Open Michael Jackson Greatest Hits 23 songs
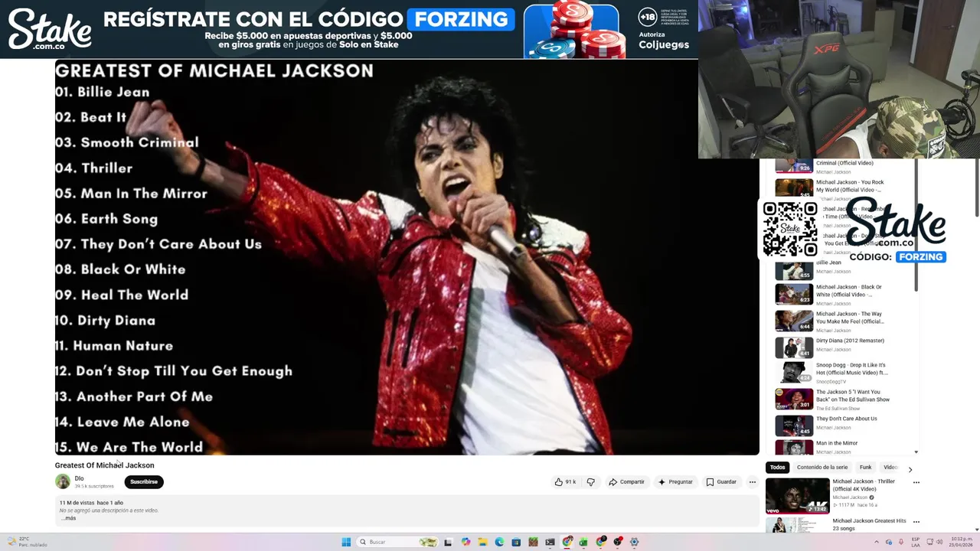 [x=869, y=524]
